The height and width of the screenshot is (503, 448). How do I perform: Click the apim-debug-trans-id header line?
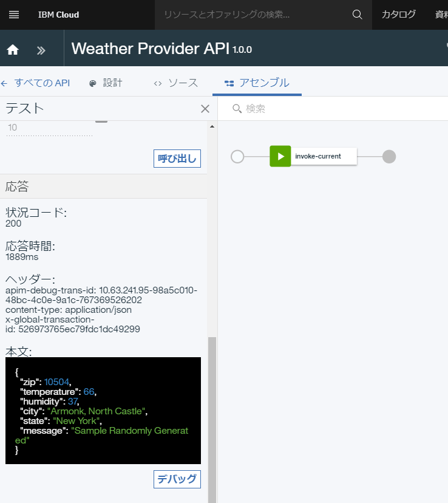point(101,295)
